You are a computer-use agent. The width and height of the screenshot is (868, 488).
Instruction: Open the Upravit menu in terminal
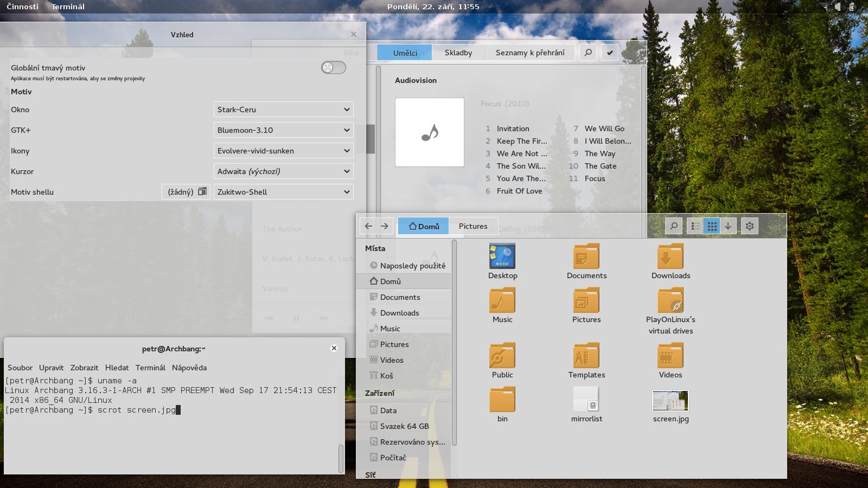click(x=52, y=368)
